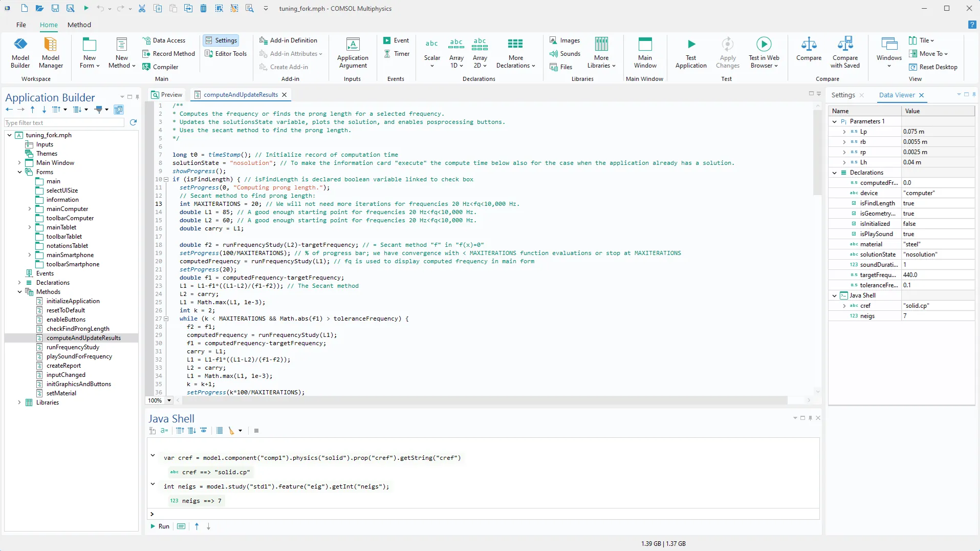Switch to the Preview tab
This screenshot has height=551, width=980.
pyautogui.click(x=167, y=95)
